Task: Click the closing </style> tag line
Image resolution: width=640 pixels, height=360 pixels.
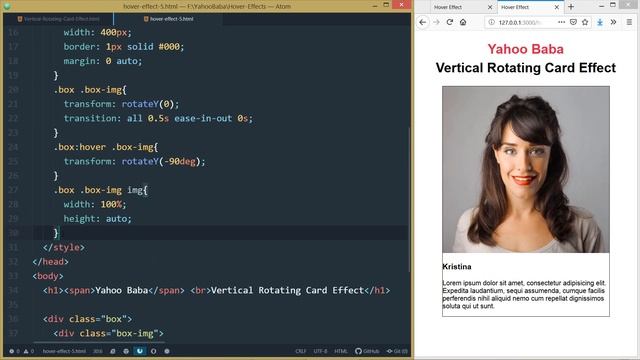Action: click(x=64, y=247)
